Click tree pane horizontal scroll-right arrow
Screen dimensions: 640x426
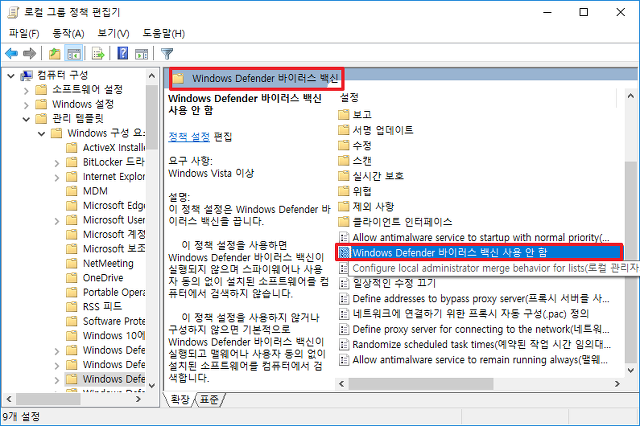click(x=138, y=399)
